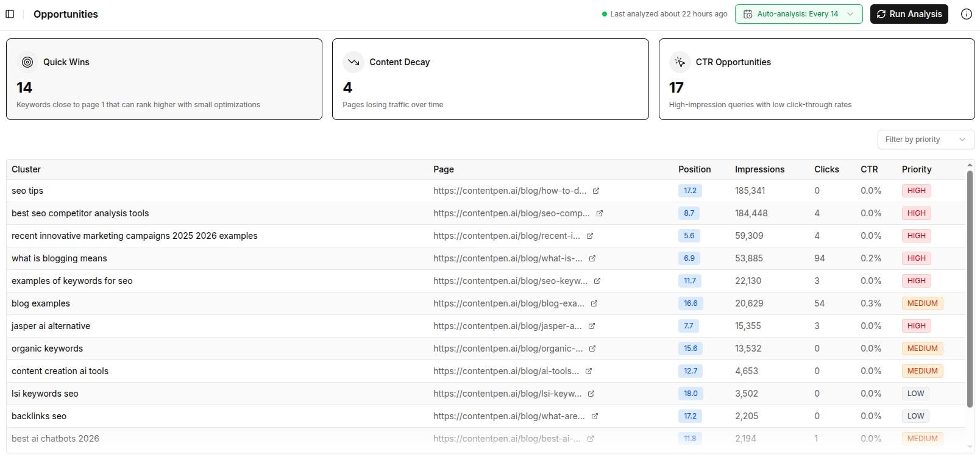Open the what-is-... blog page link

pyautogui.click(x=508, y=258)
